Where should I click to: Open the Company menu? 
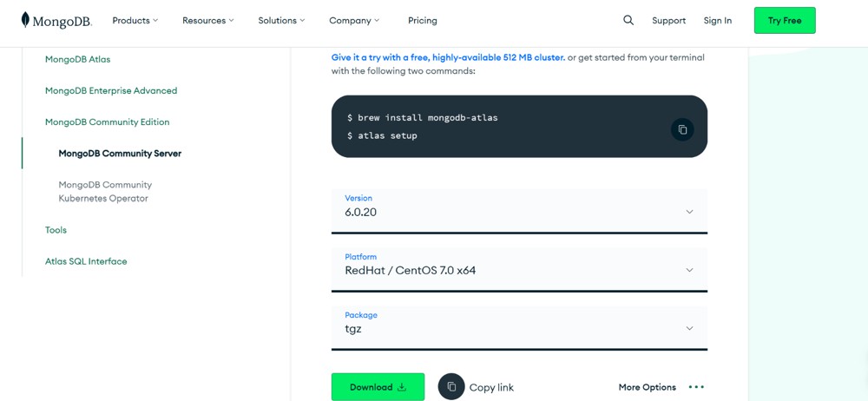pos(354,20)
